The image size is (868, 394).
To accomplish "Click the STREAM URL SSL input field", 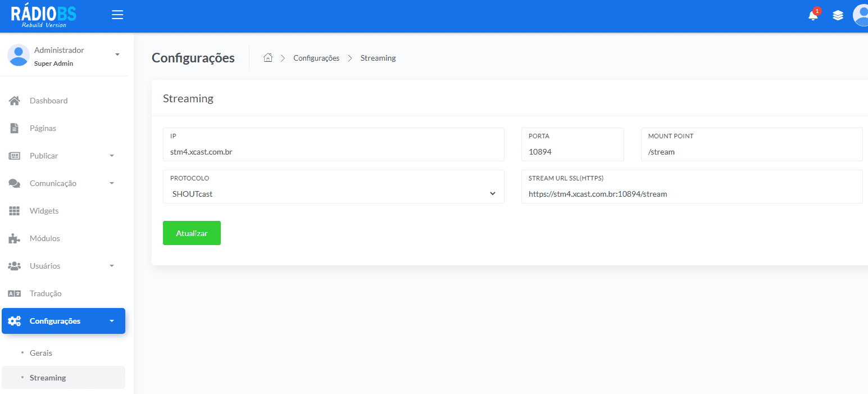I will tap(692, 187).
